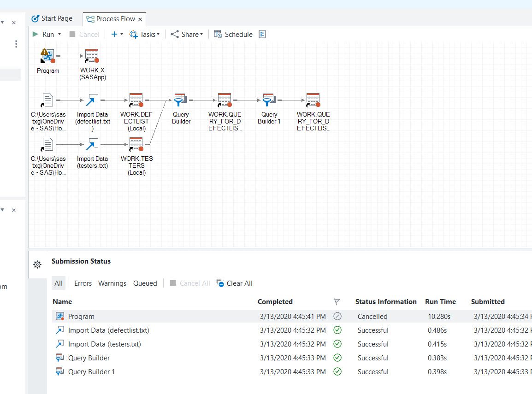Expand the Tasks dropdown menu

coord(144,34)
